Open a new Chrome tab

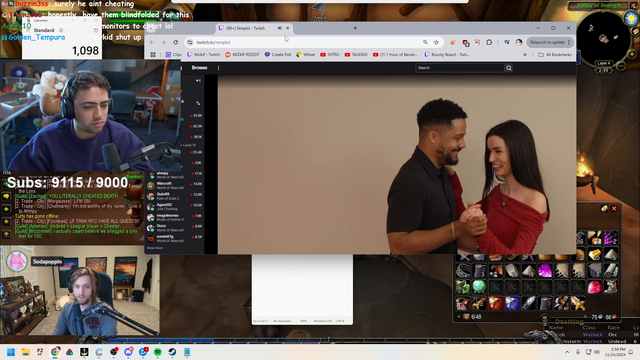[355, 28]
